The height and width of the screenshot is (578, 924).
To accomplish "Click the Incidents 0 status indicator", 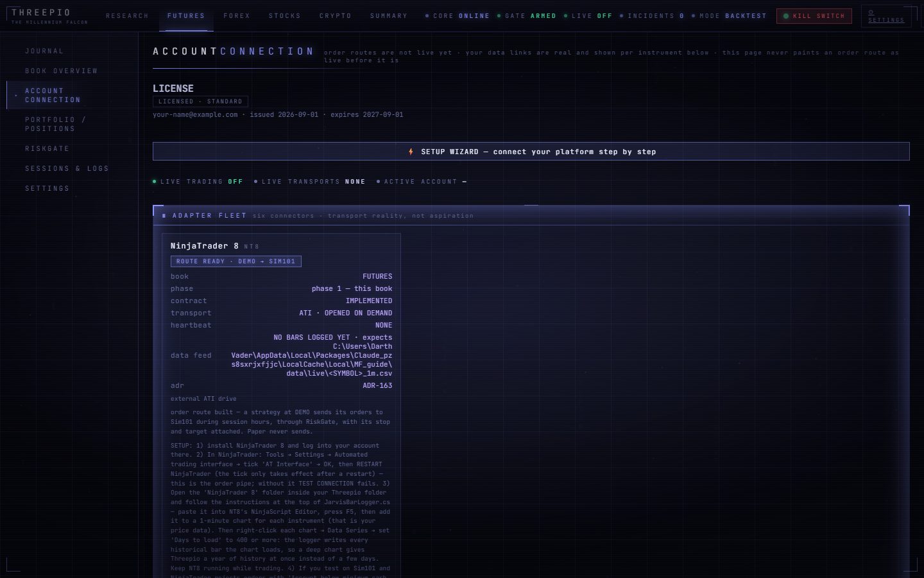I will tap(652, 16).
